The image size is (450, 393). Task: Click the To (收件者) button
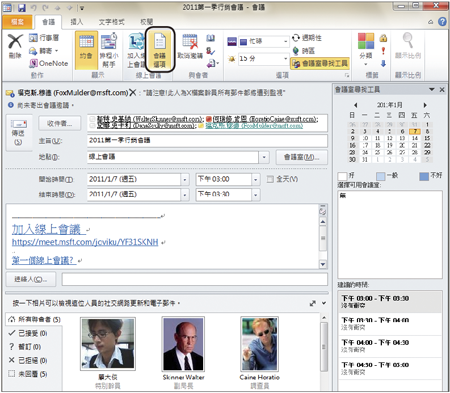coord(59,124)
